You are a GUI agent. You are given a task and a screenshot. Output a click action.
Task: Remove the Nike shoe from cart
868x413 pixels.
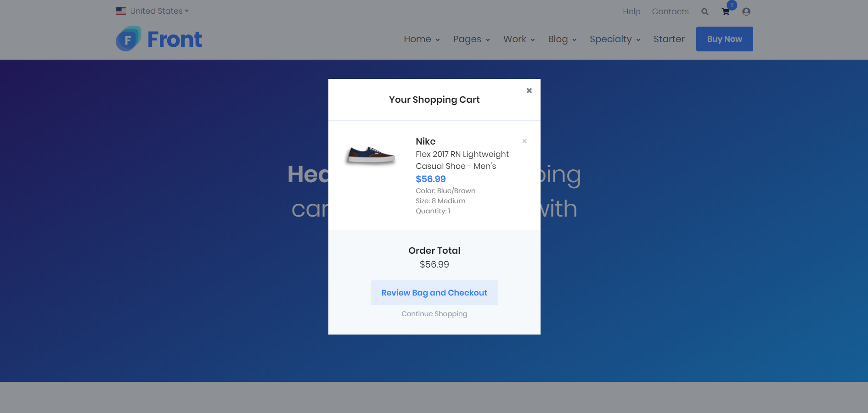pos(524,141)
